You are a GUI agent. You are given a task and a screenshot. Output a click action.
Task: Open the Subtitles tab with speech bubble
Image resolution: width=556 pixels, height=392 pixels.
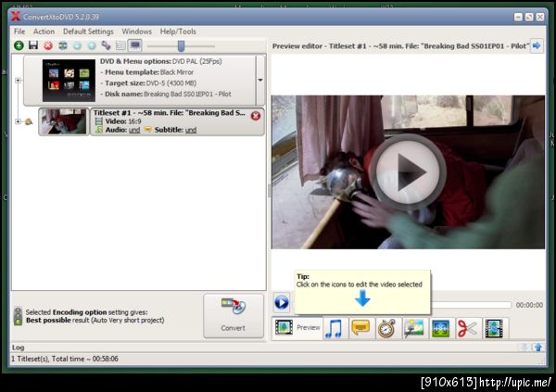[360, 328]
